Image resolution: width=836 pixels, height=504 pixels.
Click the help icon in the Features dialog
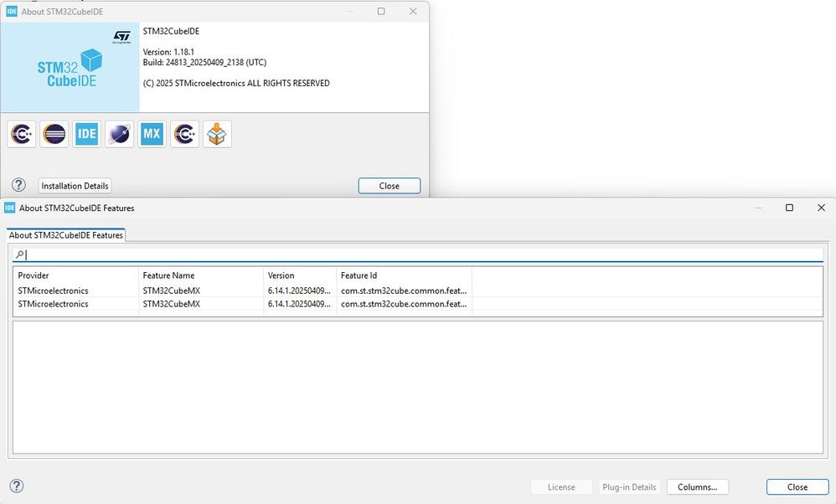(x=17, y=486)
